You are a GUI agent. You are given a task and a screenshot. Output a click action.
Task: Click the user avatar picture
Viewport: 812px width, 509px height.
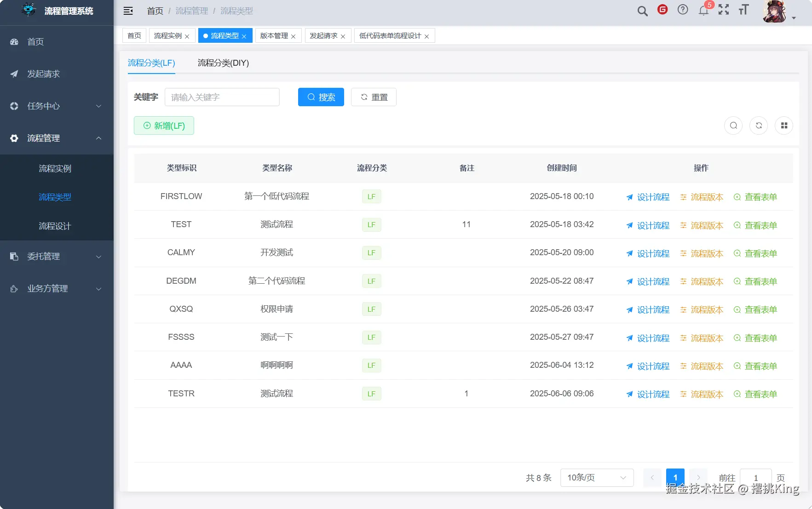pyautogui.click(x=775, y=11)
